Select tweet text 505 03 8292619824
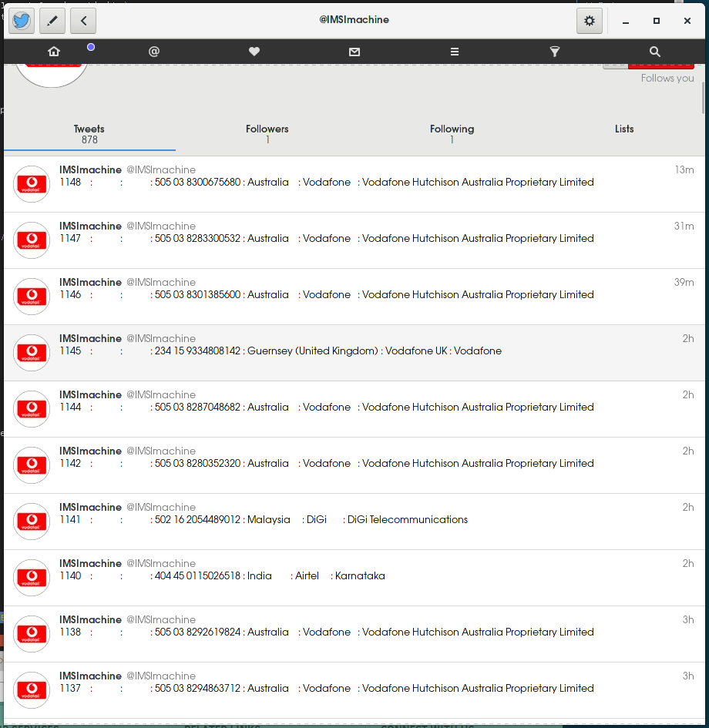Screen dimensions: 709x728 point(327,632)
